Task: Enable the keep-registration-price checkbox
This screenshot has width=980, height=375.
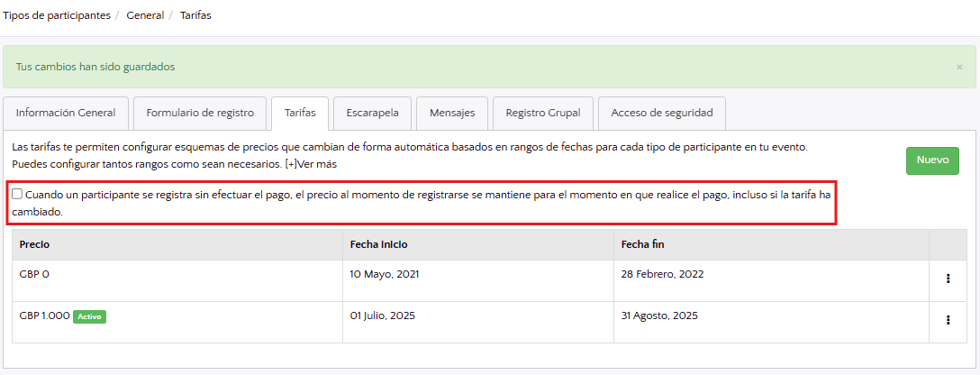Action: pyautogui.click(x=18, y=194)
